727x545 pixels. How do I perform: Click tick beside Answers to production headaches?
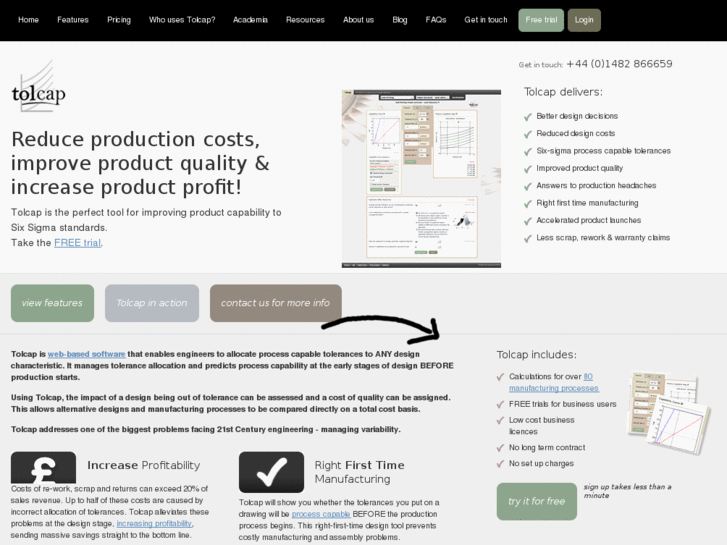[x=528, y=186]
